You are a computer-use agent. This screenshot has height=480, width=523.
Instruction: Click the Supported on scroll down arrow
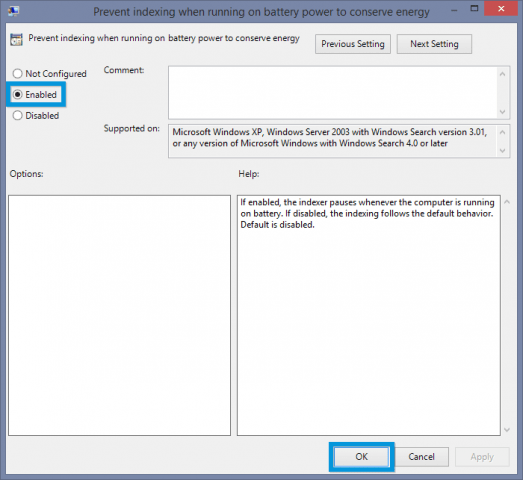point(503,151)
